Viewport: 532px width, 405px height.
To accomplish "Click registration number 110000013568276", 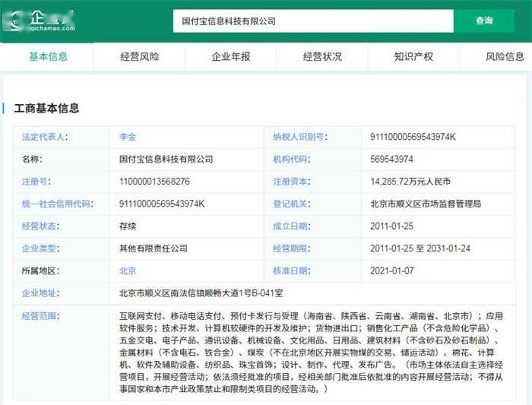I will [x=154, y=182].
